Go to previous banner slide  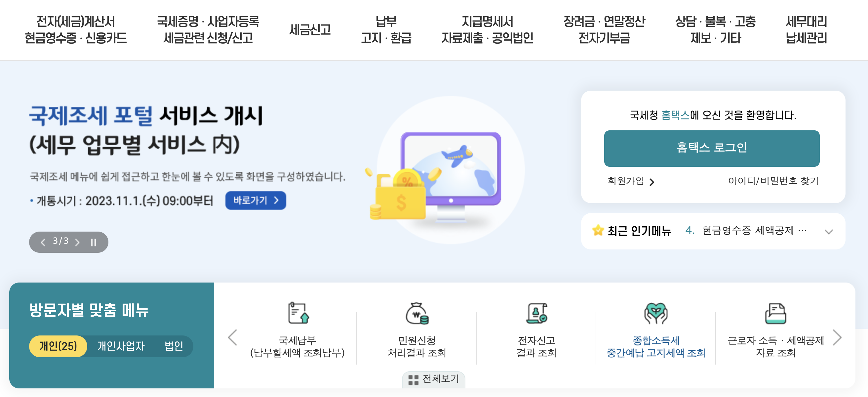click(x=43, y=242)
